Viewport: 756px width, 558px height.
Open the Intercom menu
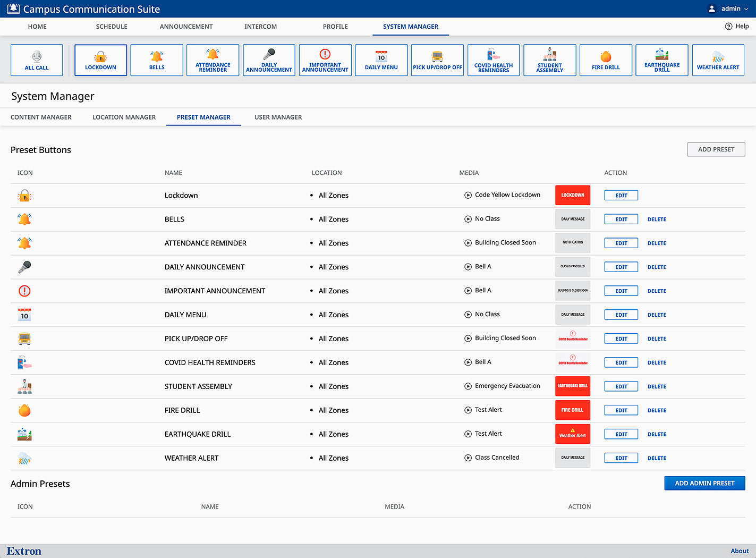click(x=260, y=27)
